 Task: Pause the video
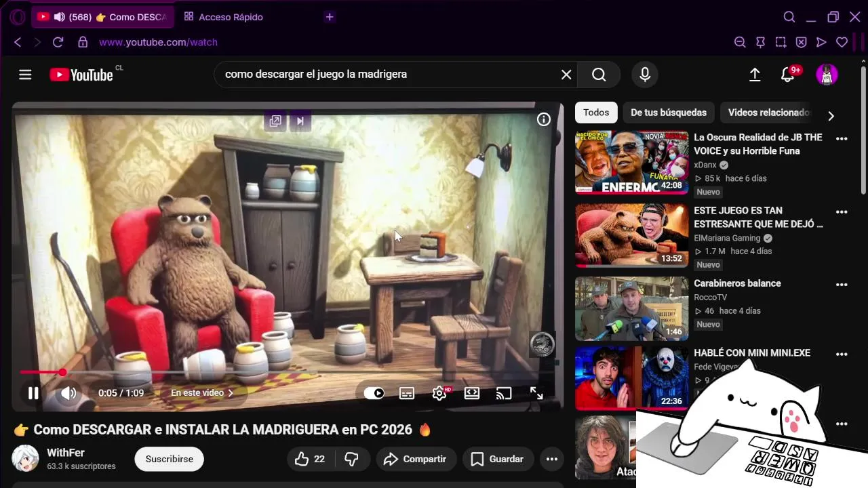click(33, 393)
